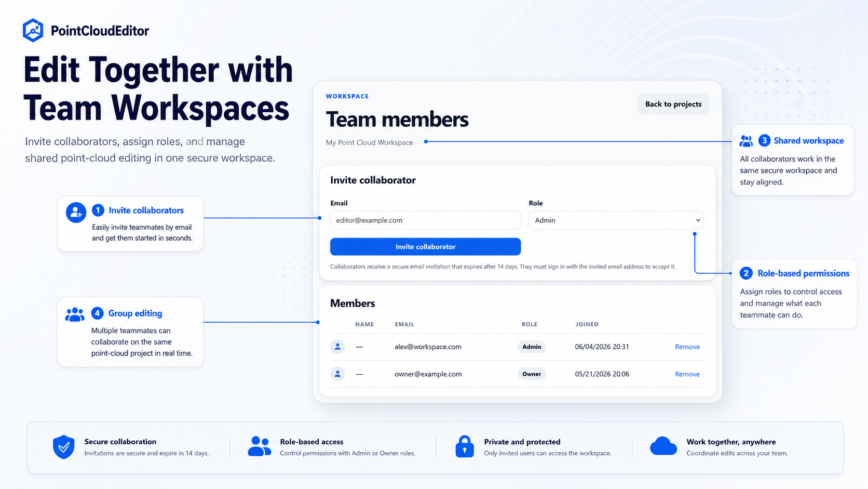The image size is (868, 489).
Task: Click the Invite collaborator section heading
Action: click(373, 180)
